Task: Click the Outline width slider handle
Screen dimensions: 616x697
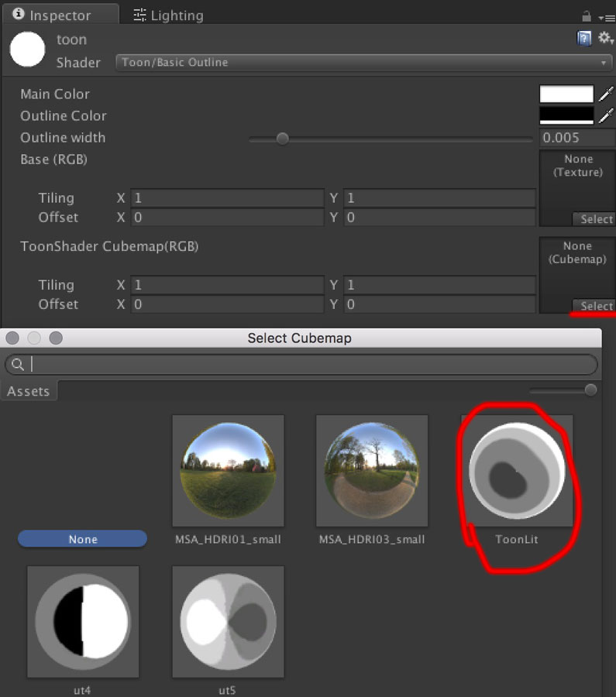Action: [x=282, y=139]
